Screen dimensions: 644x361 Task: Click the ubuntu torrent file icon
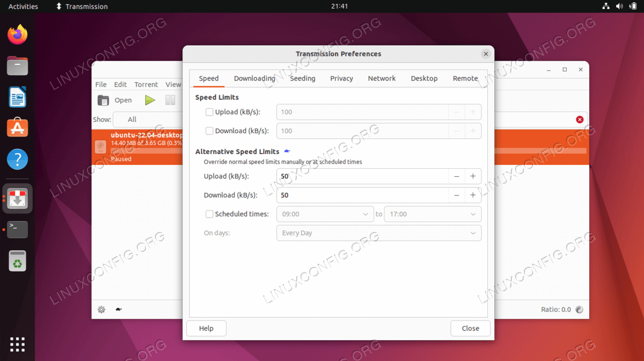(100, 147)
